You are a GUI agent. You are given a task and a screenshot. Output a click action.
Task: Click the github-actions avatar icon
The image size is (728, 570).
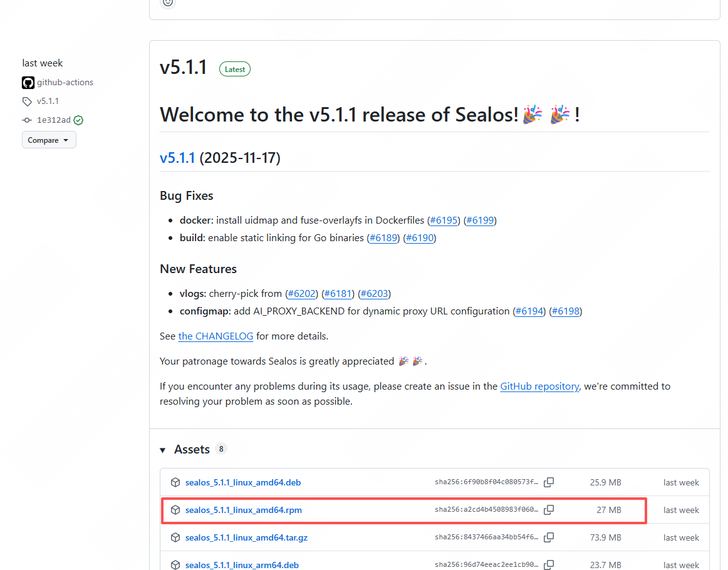[28, 83]
